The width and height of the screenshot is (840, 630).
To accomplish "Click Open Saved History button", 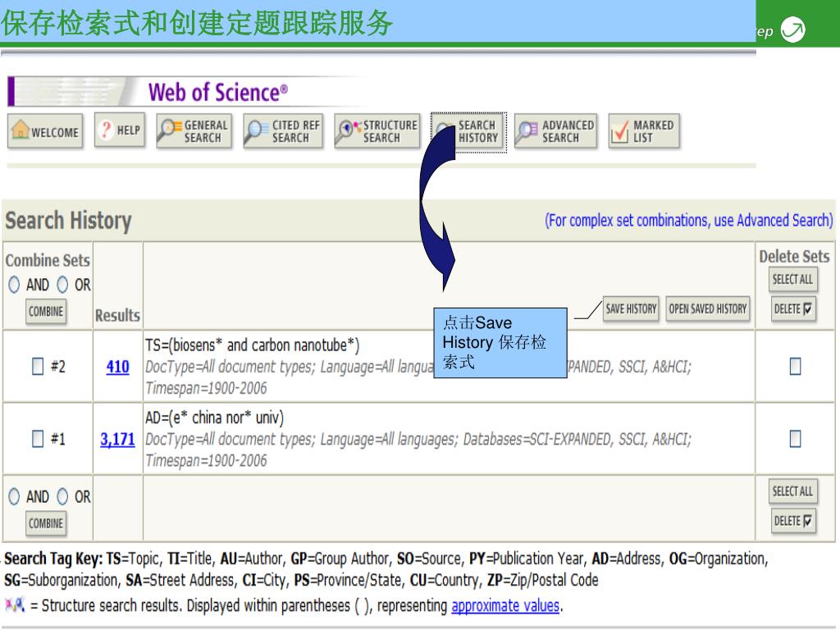I will click(x=707, y=308).
